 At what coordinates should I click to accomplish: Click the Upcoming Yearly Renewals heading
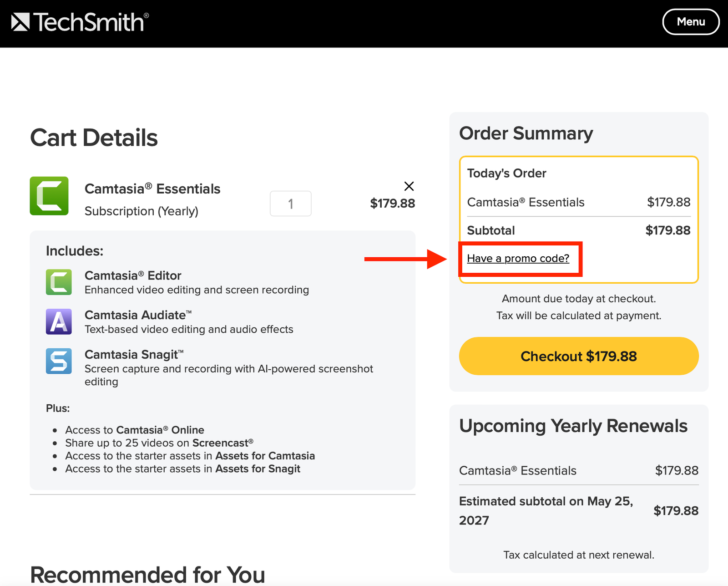click(x=573, y=426)
